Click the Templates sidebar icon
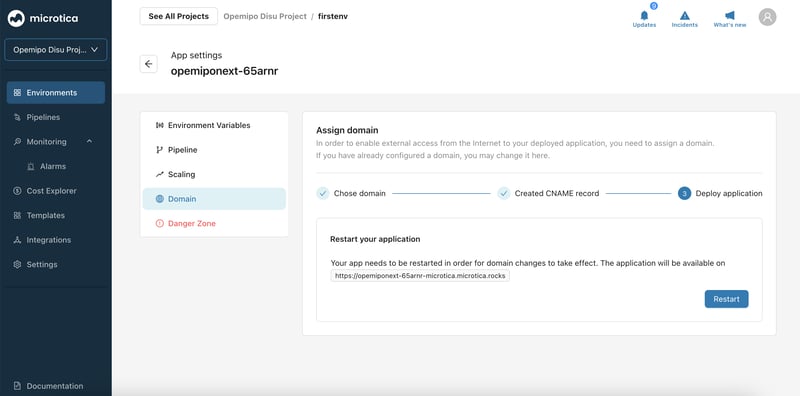The width and height of the screenshot is (800, 396). pos(17,215)
